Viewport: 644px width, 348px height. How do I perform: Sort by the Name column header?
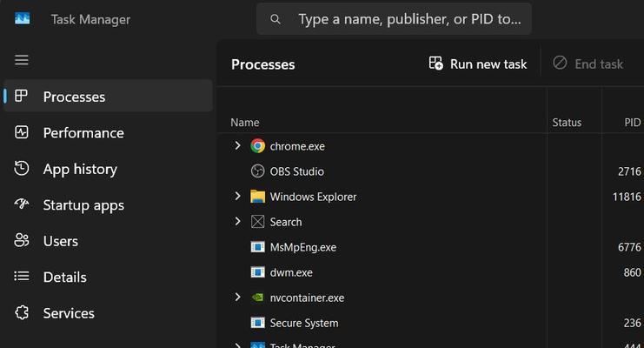(x=245, y=122)
